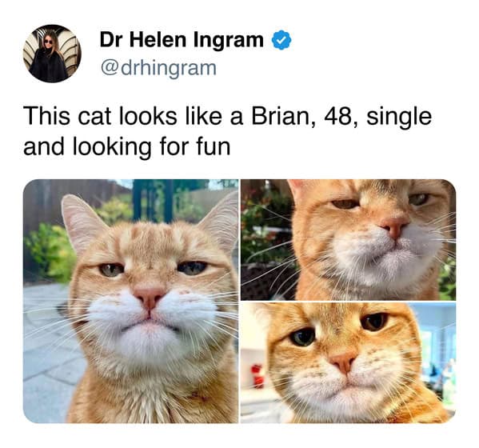Click the green bush behind the large cat
Screen dimensions: 479x448
click(50, 250)
